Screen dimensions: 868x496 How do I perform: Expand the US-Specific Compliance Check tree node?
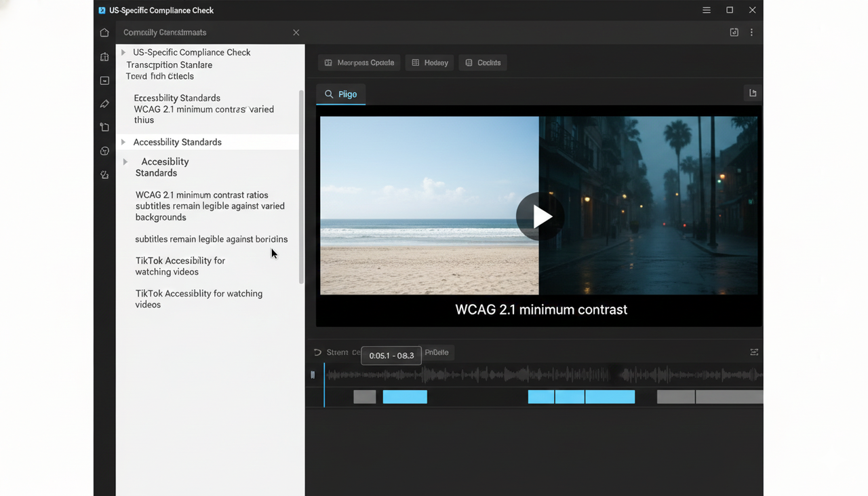click(123, 52)
